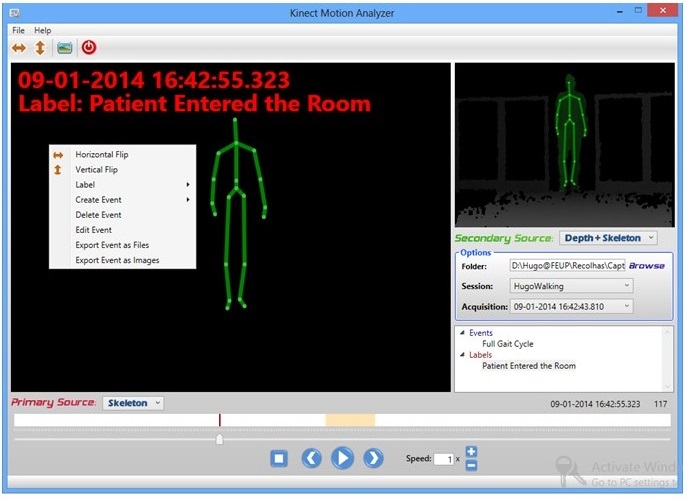Minimize the Kinect Motion Analyzer window
The height and width of the screenshot is (500, 692).
pyautogui.click(x=620, y=11)
